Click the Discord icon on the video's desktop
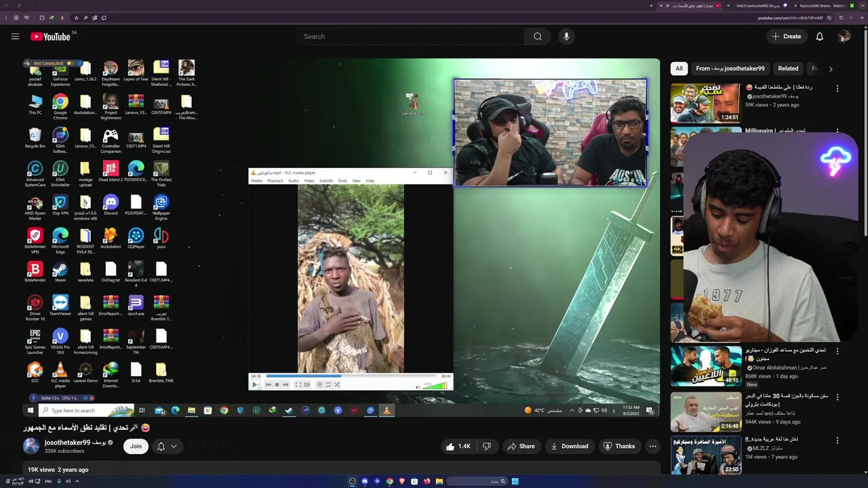Image resolution: width=868 pixels, height=488 pixels. pos(111,202)
